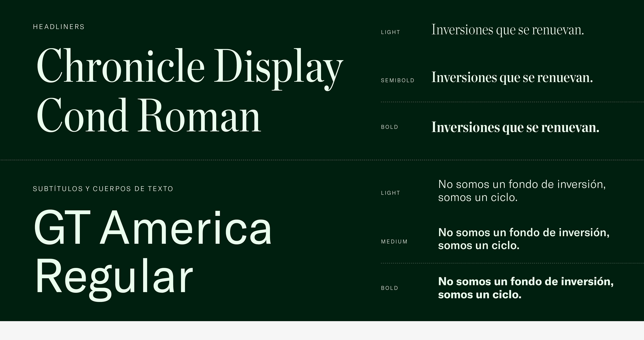This screenshot has height=340, width=644.
Task: Click the BOLD label beside the sans-serif sample
Action: click(x=389, y=288)
